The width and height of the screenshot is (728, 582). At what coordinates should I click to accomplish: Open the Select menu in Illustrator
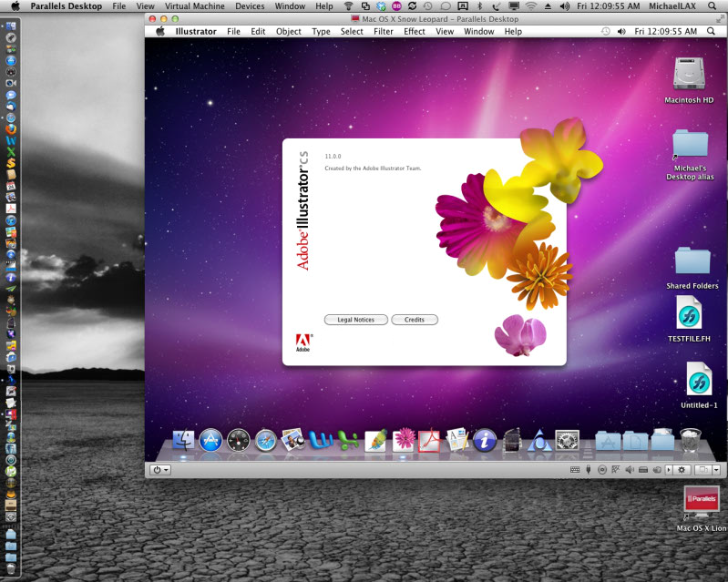(x=352, y=31)
